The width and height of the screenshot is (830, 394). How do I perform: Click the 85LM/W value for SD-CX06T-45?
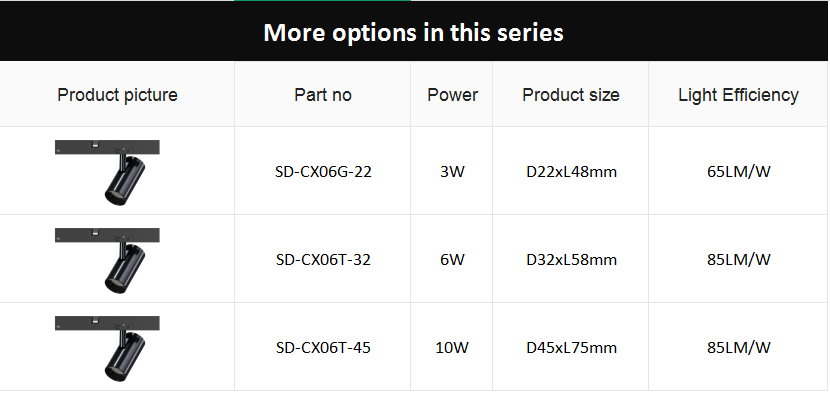(739, 348)
